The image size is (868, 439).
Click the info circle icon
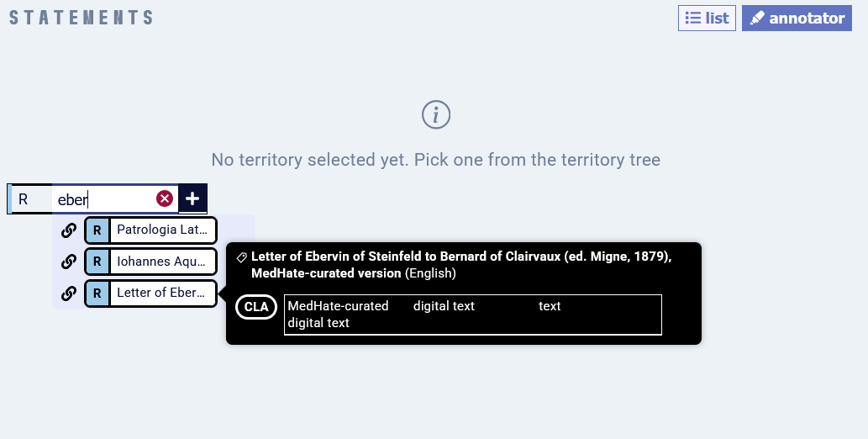click(x=436, y=114)
